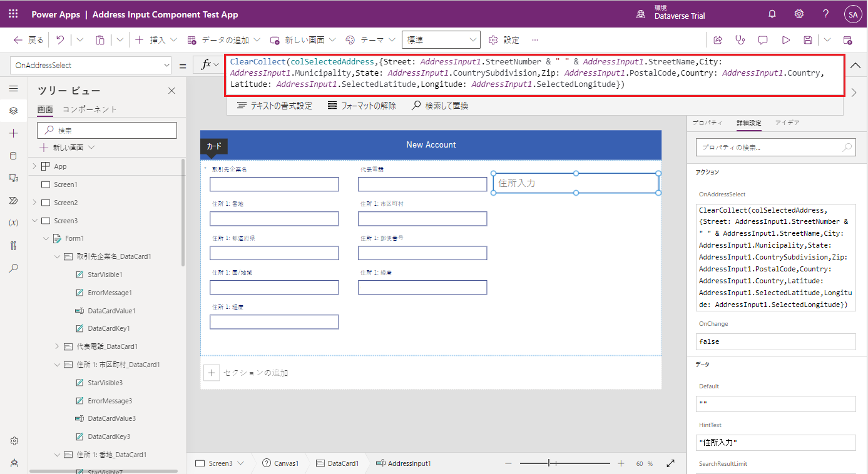Click the Save icon in toolbar
Image resolution: width=868 pixels, height=474 pixels.
click(x=808, y=40)
